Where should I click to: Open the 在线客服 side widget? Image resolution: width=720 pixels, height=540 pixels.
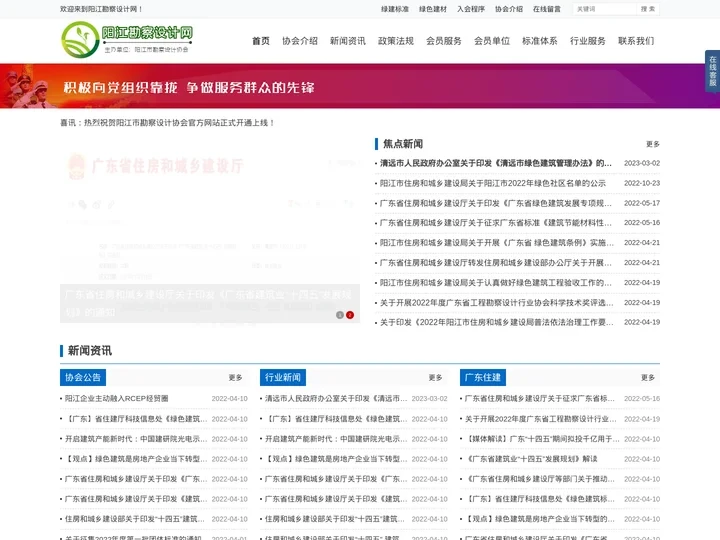tap(713, 71)
